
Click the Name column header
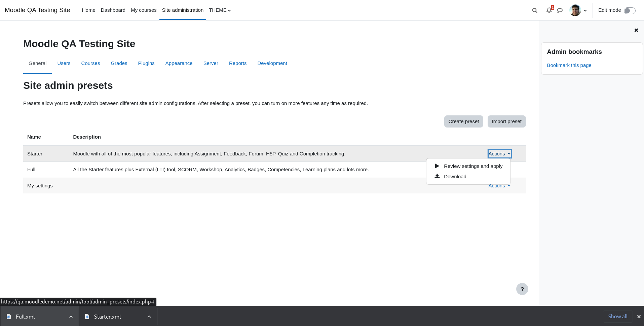tap(34, 137)
